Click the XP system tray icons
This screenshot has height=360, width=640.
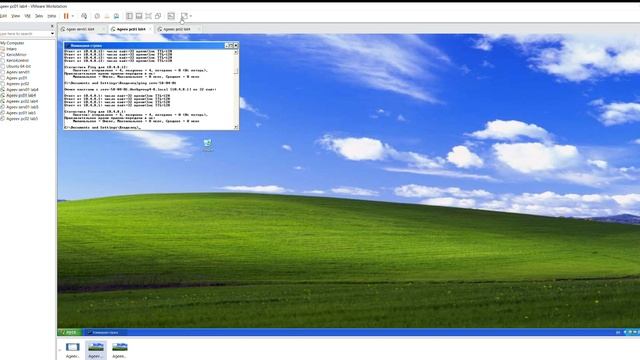[x=631, y=332]
